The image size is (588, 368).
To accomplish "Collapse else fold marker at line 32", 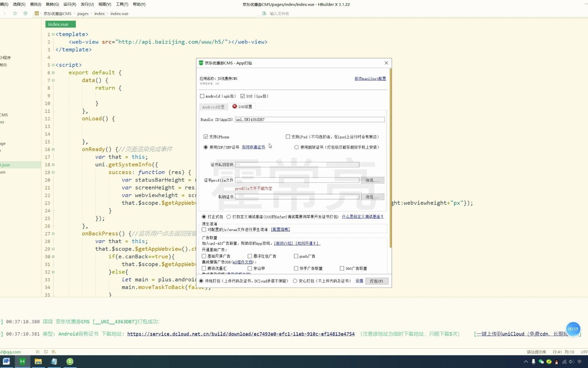I will click(x=53, y=272).
